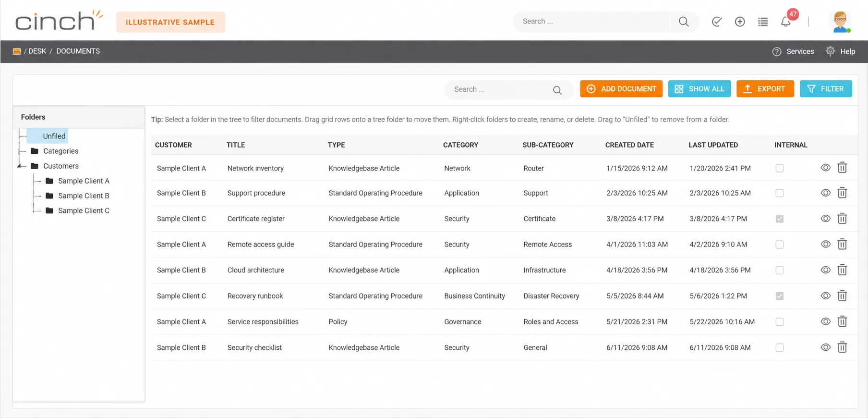
Task: Open the tasks checkmark icon in header
Action: 717,22
